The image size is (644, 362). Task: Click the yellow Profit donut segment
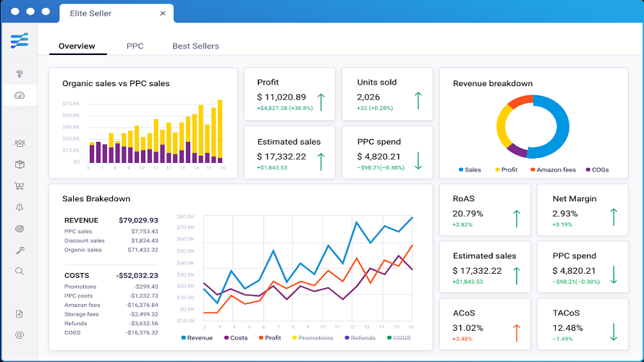click(502, 125)
